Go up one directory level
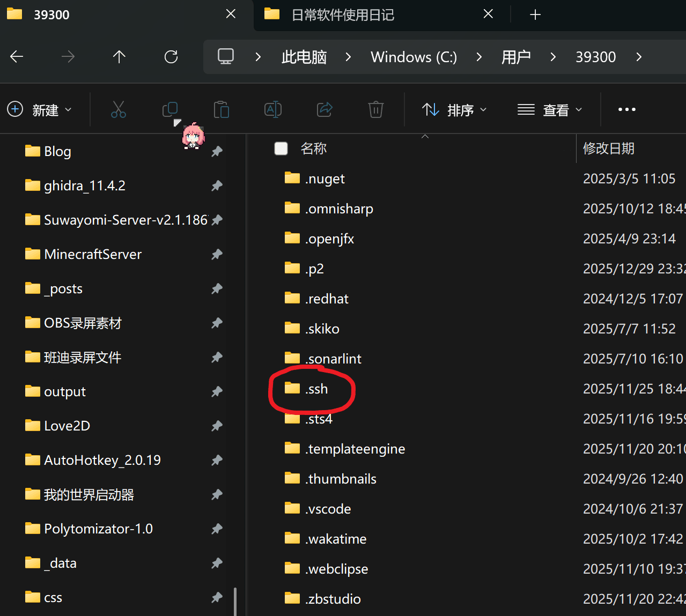 [x=119, y=57]
